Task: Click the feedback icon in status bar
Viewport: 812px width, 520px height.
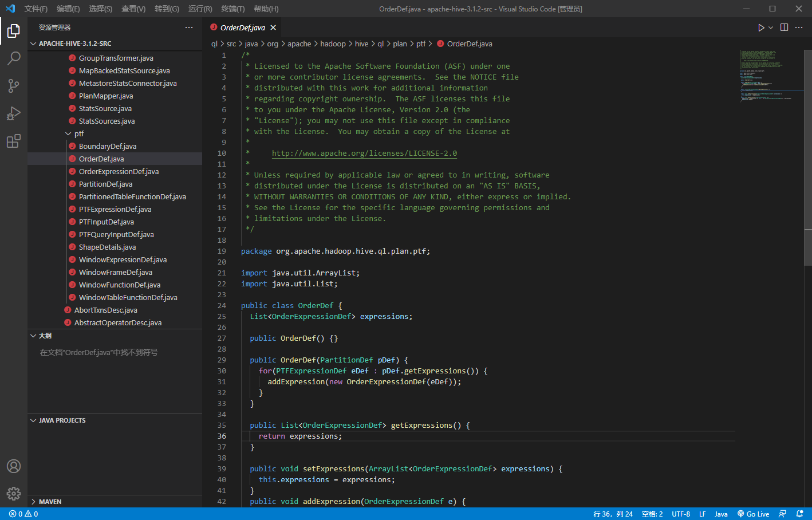Action: [x=783, y=514]
